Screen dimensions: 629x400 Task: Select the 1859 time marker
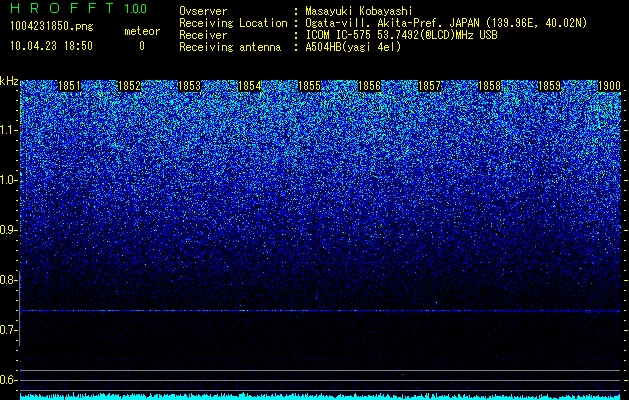tap(549, 86)
